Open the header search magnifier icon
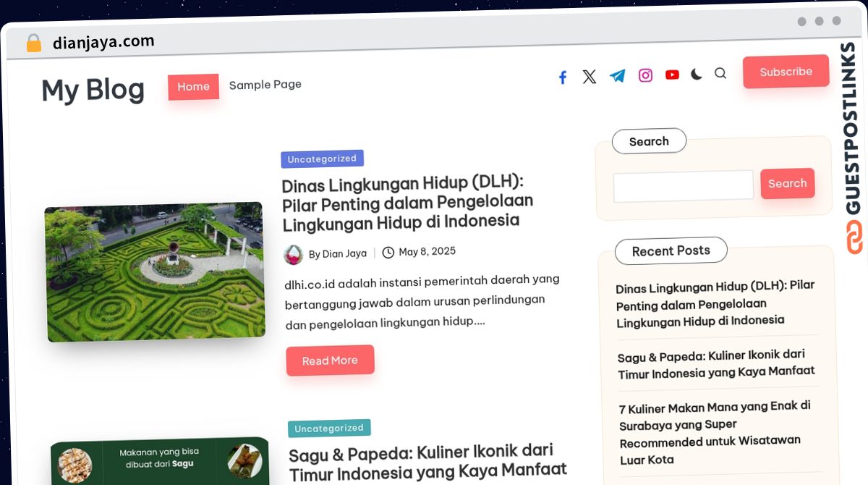The width and height of the screenshot is (868, 485). 720,73
